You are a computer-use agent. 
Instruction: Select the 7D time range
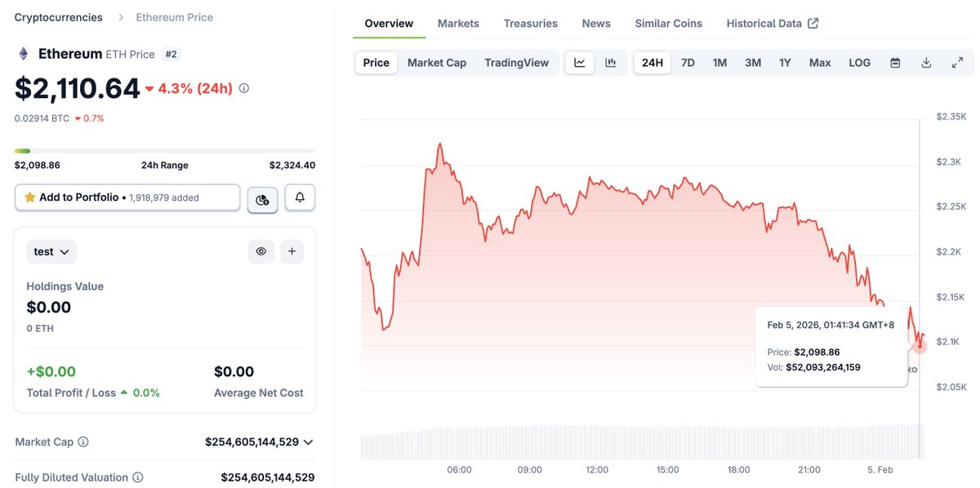[688, 63]
